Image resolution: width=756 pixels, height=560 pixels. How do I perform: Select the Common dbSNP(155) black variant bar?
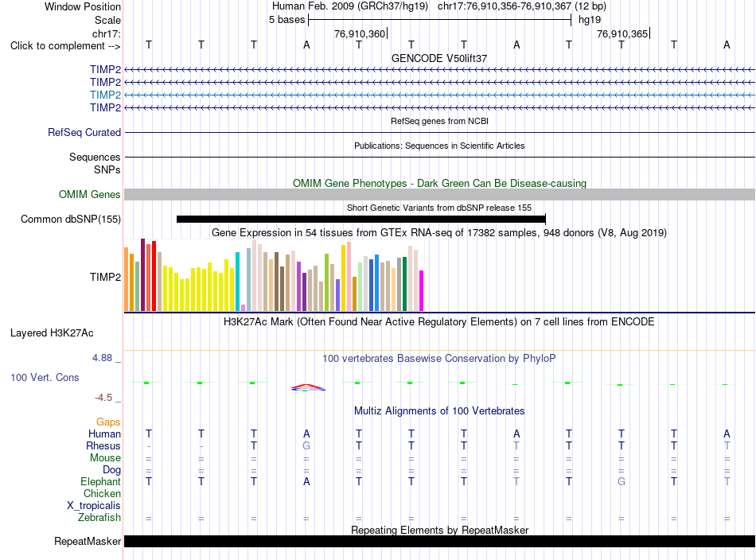(x=361, y=220)
